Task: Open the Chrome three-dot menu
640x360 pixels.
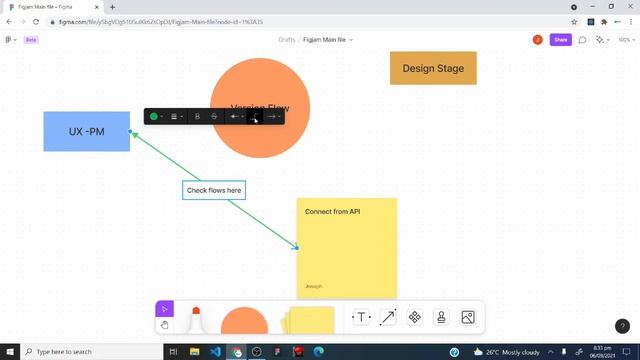Action: pos(631,22)
